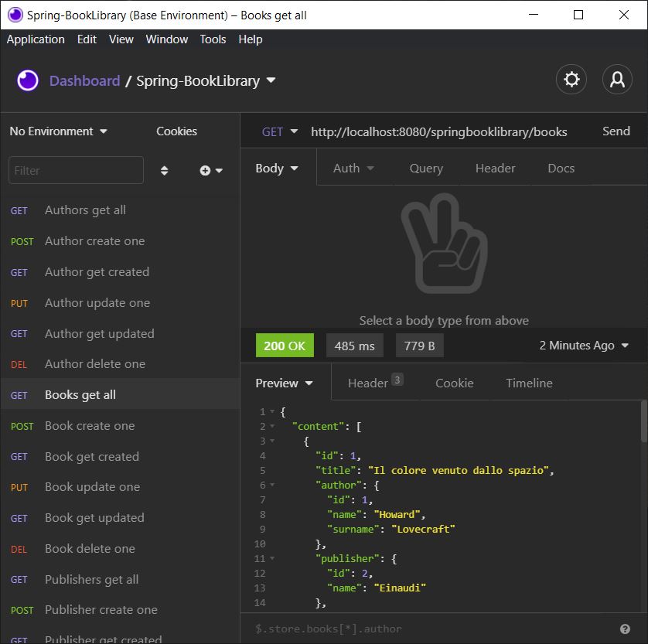Focus the JSONPath response filter field
The width and height of the screenshot is (648, 644).
(x=430, y=629)
